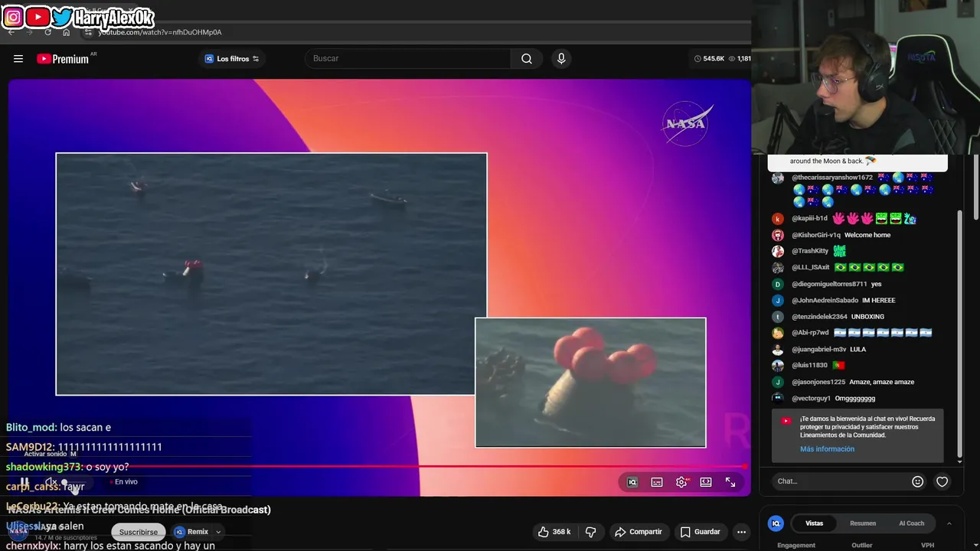Click @JohnAedreinSabado chat message
The height and width of the screenshot is (551, 980).
point(878,300)
